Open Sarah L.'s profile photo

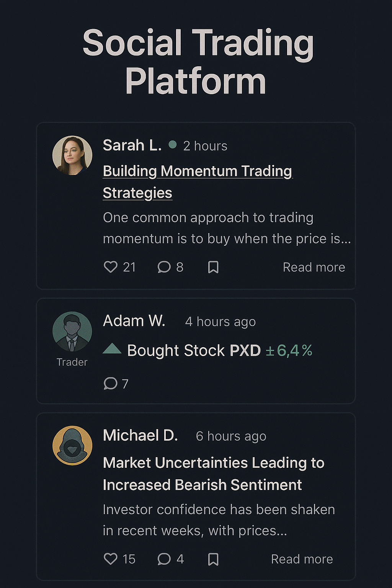pos(72,155)
